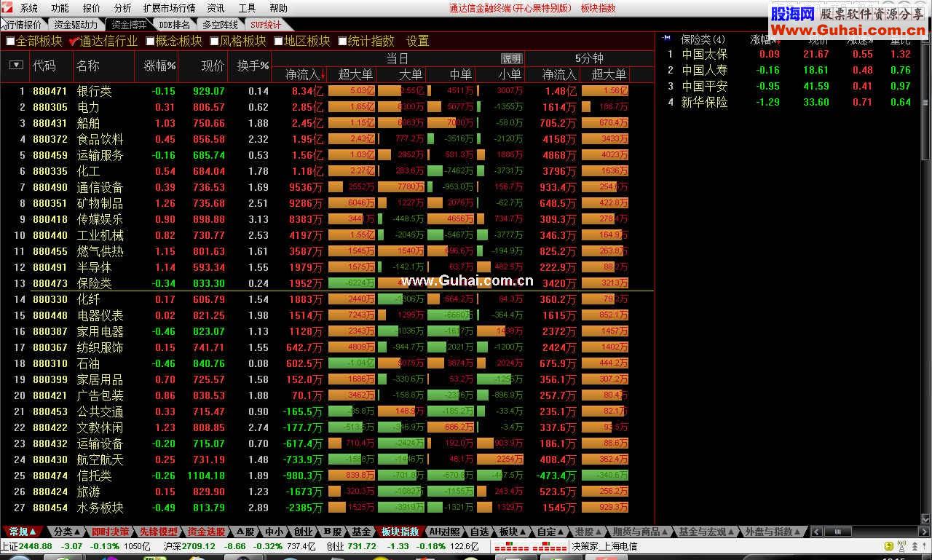This screenshot has height=560, width=932.
Task: Open the 扩展市场行情 menu
Action: 169,9
